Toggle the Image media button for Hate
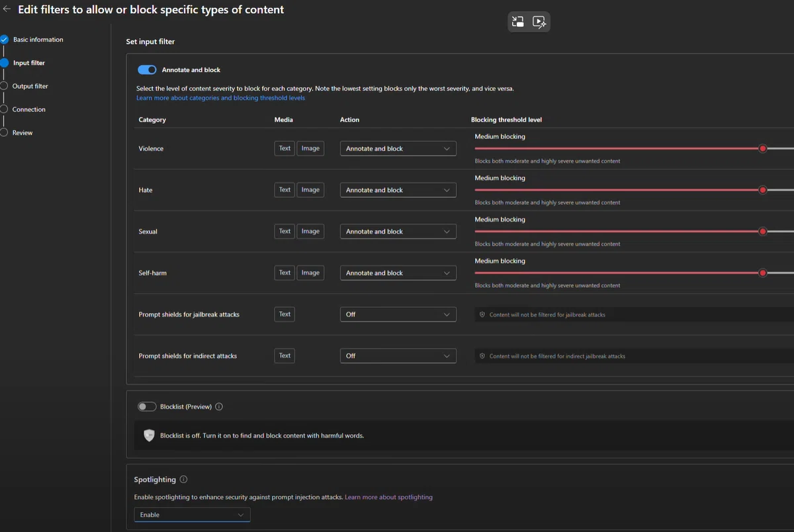Screen dimensions: 794x532 tap(310, 190)
